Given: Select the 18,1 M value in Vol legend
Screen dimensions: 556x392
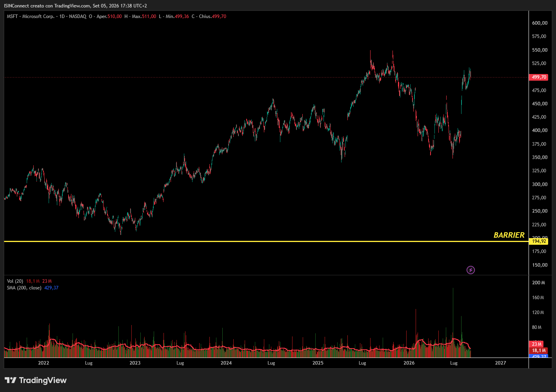Looking at the screenshot, I should coord(33,281).
